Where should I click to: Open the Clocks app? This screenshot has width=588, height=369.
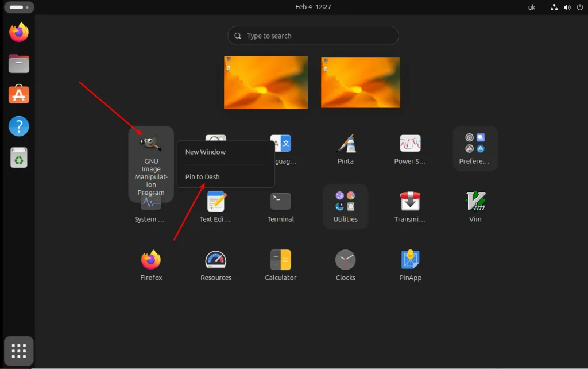coord(345,260)
